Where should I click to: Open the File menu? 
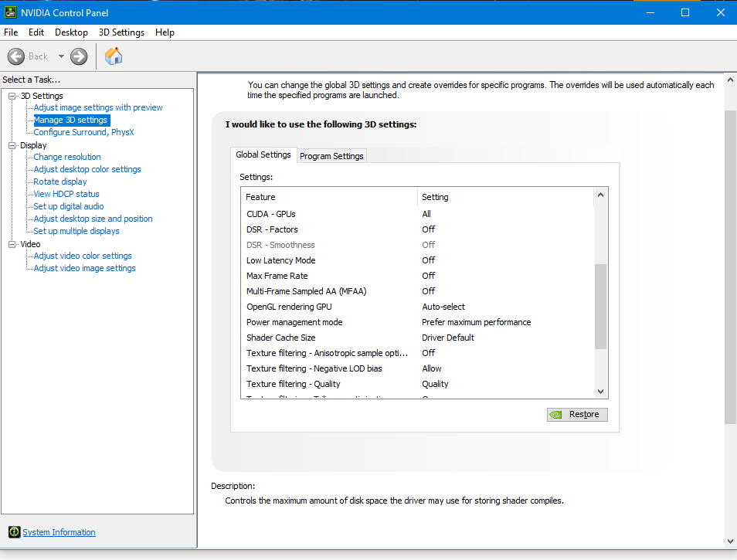[11, 32]
